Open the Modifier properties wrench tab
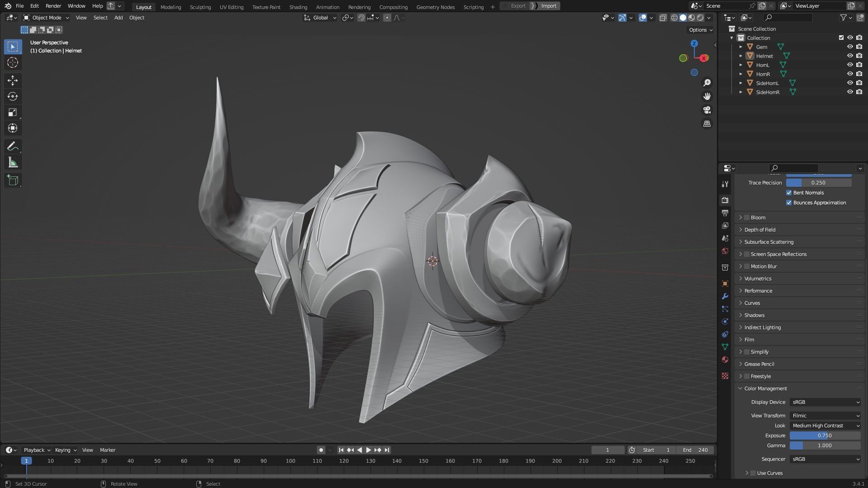The image size is (868, 488). click(x=725, y=296)
